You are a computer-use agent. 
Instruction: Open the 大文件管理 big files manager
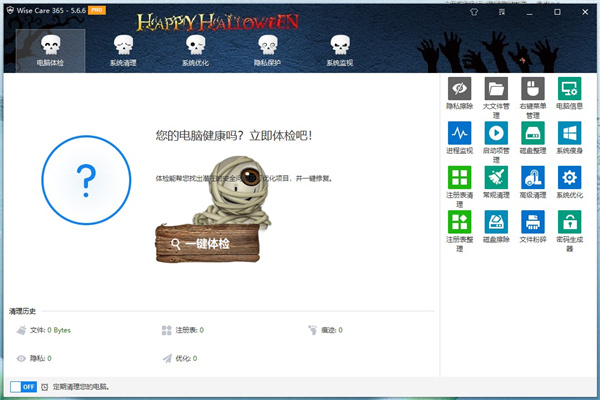point(496,88)
